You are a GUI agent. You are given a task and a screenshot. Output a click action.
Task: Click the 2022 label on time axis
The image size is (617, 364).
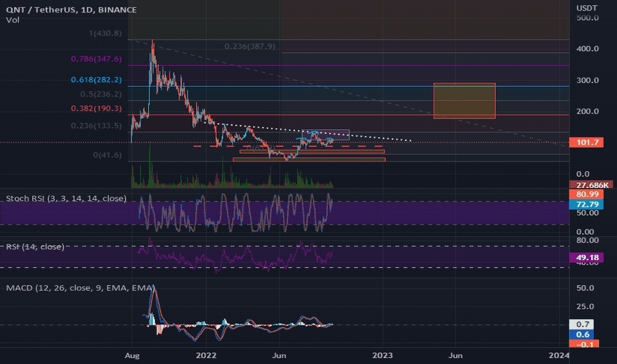(x=206, y=355)
